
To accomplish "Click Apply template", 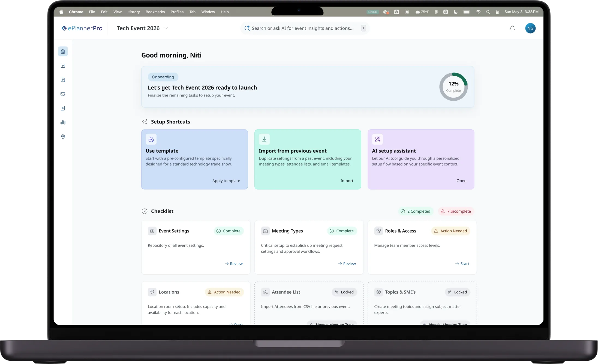I will coord(226,181).
